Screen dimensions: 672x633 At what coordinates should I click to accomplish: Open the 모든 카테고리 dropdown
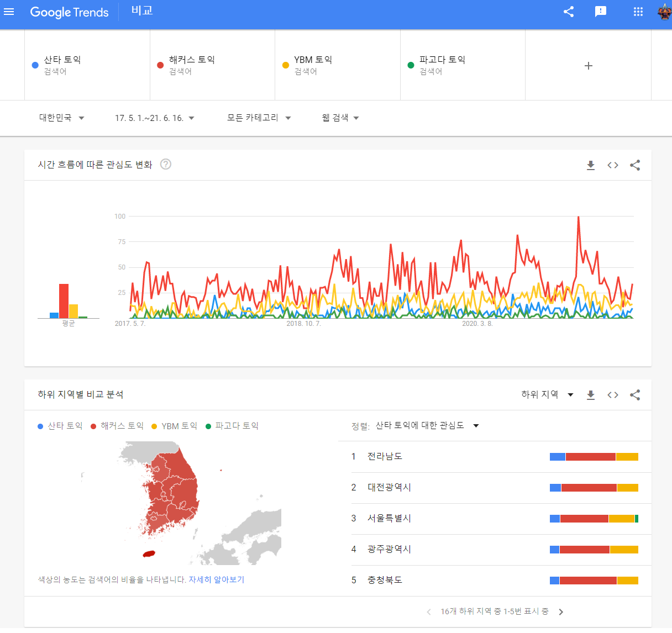coord(259,118)
